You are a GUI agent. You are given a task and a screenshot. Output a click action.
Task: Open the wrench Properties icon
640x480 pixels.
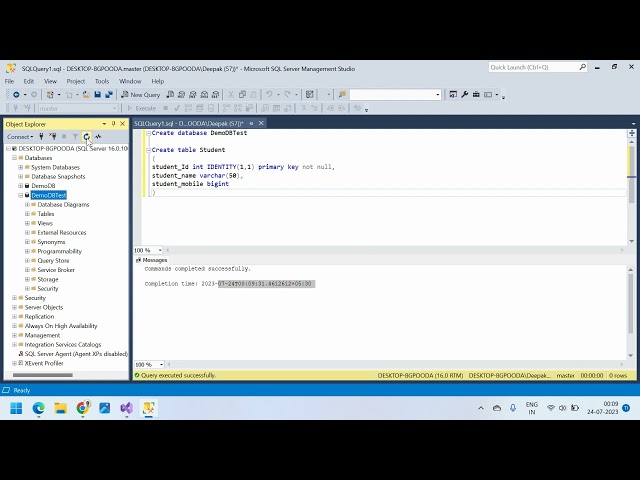tap(464, 95)
